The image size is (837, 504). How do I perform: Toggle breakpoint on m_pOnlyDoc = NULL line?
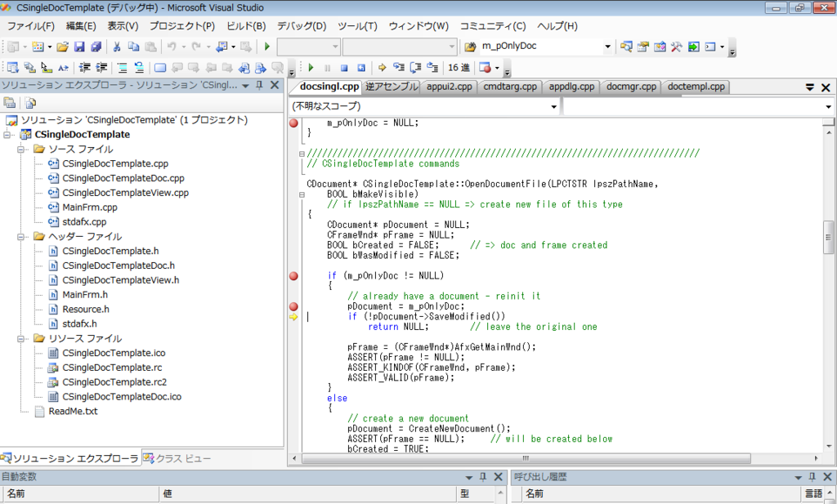point(293,123)
